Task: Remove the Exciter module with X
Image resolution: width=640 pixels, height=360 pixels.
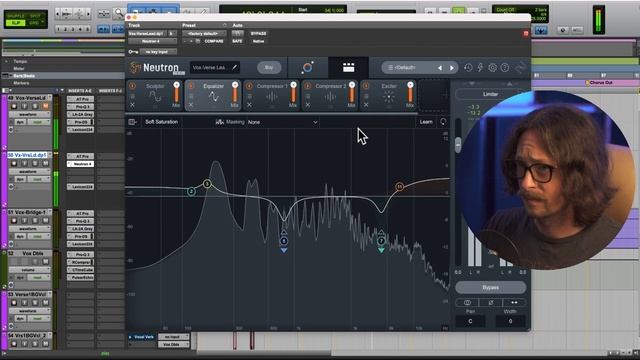Action: click(366, 105)
